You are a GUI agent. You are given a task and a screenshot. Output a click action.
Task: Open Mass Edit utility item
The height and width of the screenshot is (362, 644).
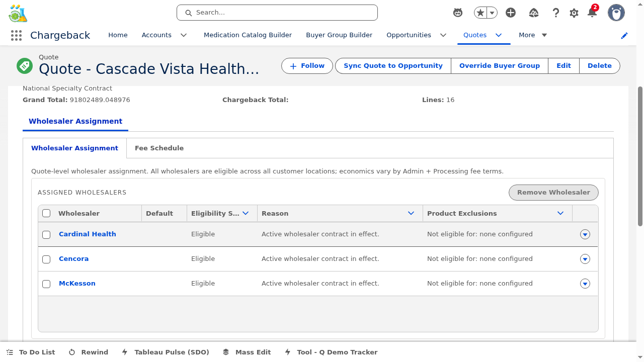pyautogui.click(x=247, y=352)
